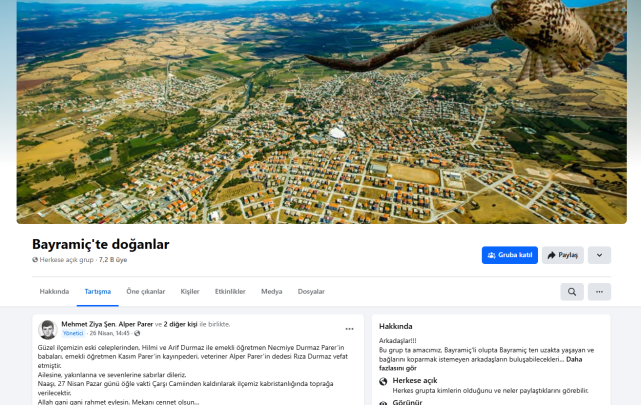Image resolution: width=641 pixels, height=405 pixels.
Task: Click the public group globe icon under title
Action: coord(35,260)
